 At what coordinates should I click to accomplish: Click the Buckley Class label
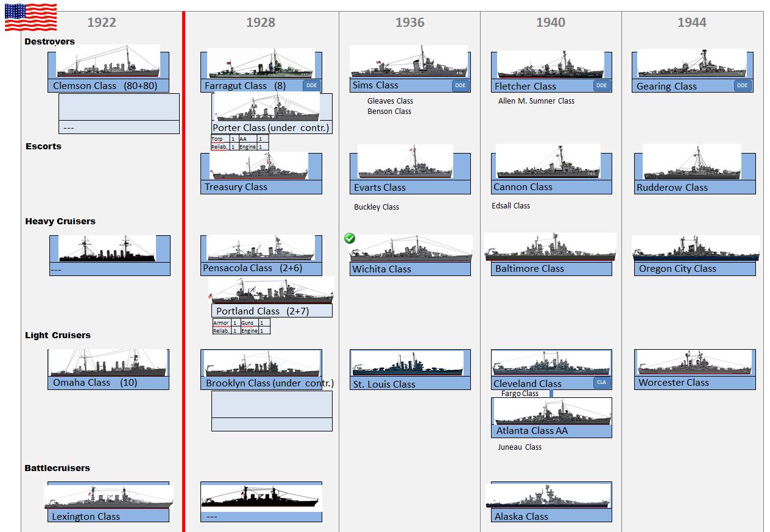click(376, 207)
